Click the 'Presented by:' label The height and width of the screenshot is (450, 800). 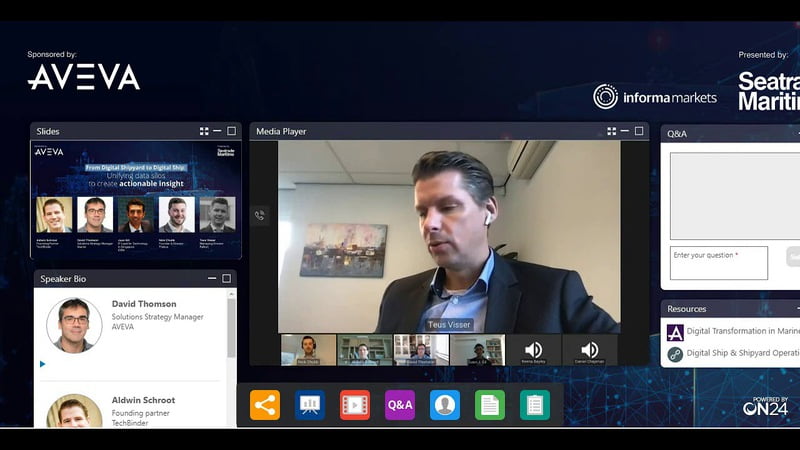(763, 55)
